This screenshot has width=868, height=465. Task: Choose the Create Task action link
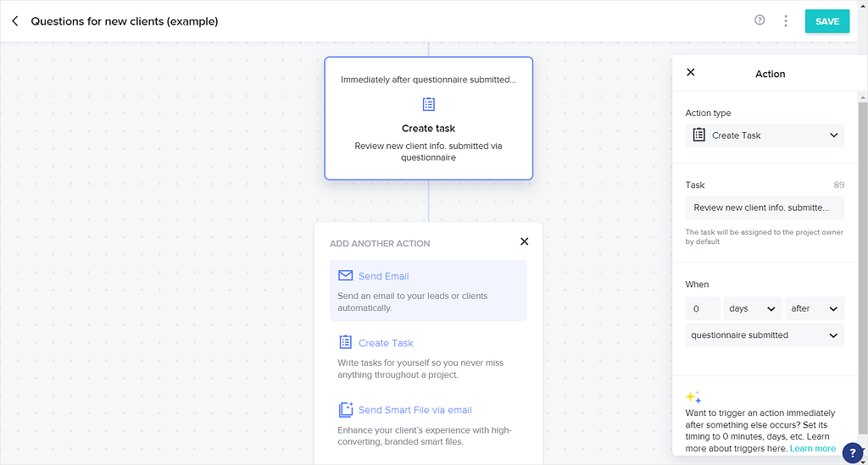(386, 343)
